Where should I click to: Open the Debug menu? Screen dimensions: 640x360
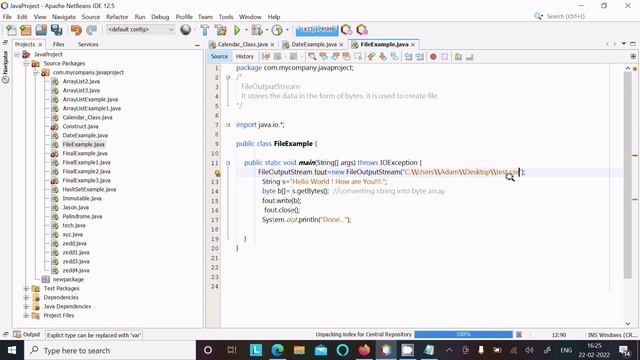(160, 17)
